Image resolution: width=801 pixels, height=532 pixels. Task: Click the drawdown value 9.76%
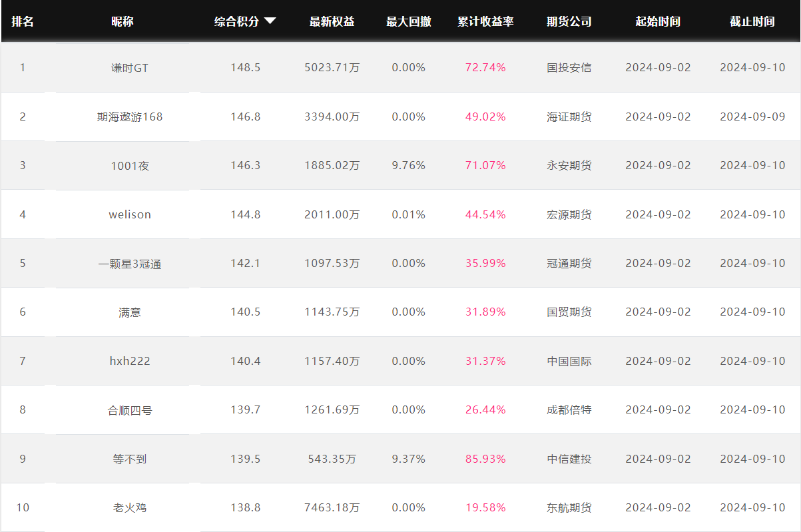pyautogui.click(x=409, y=166)
